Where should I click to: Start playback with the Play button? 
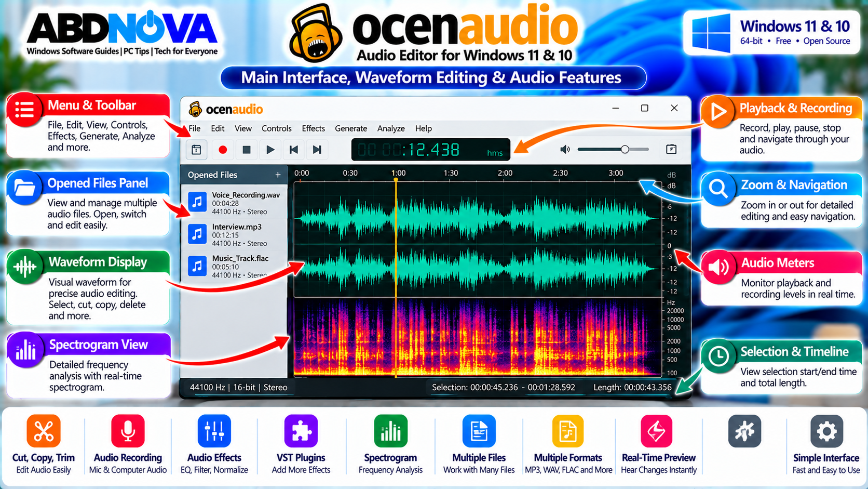(270, 150)
